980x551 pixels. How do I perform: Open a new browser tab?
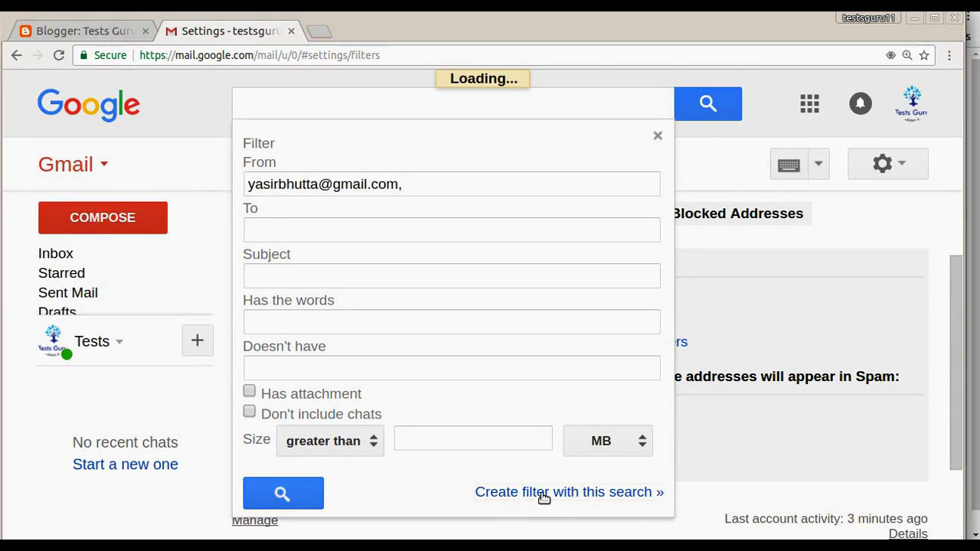[x=318, y=31]
